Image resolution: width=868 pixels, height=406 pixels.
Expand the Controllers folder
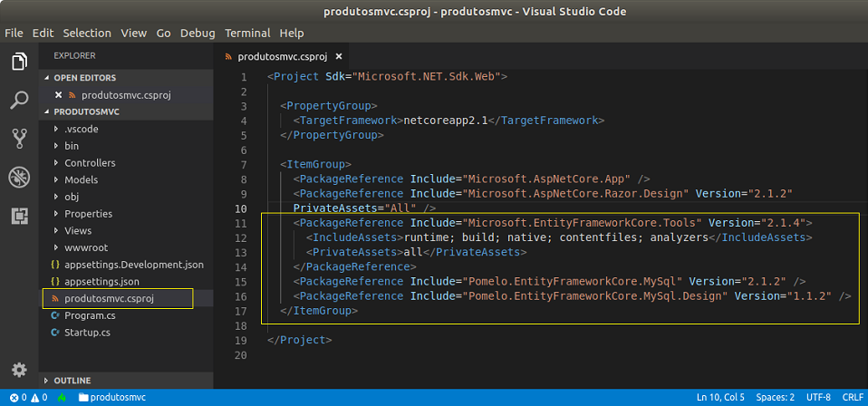click(56, 163)
